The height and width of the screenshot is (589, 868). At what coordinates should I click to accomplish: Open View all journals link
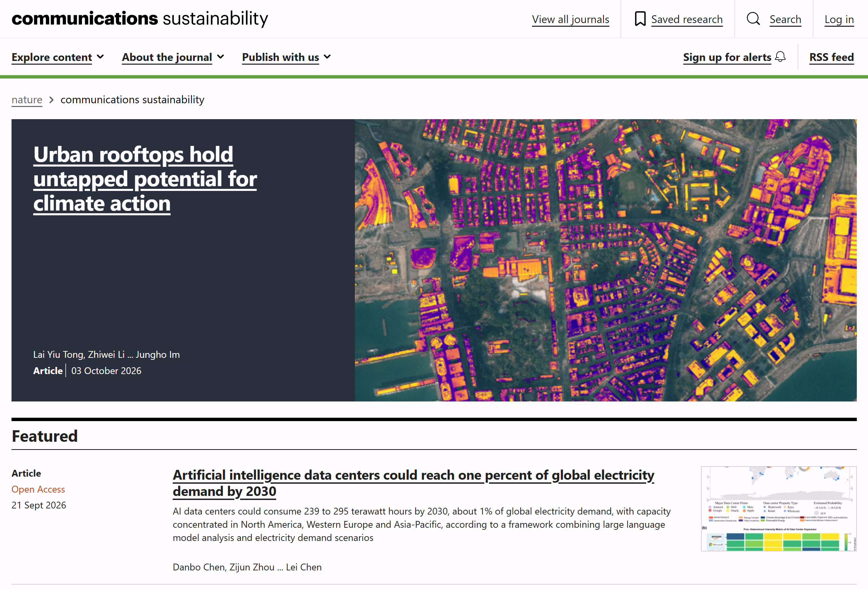coord(570,19)
